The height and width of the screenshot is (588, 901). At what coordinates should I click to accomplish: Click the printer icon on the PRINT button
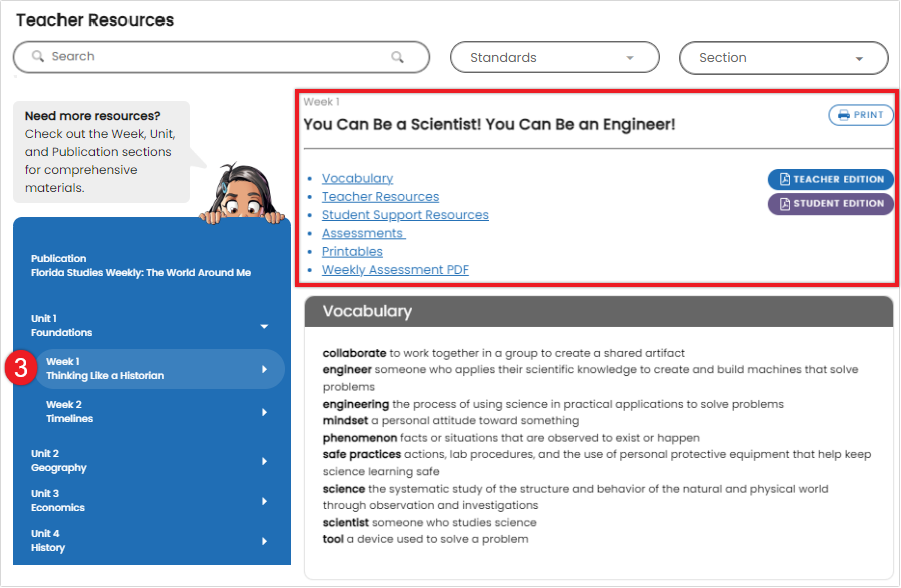click(x=842, y=115)
